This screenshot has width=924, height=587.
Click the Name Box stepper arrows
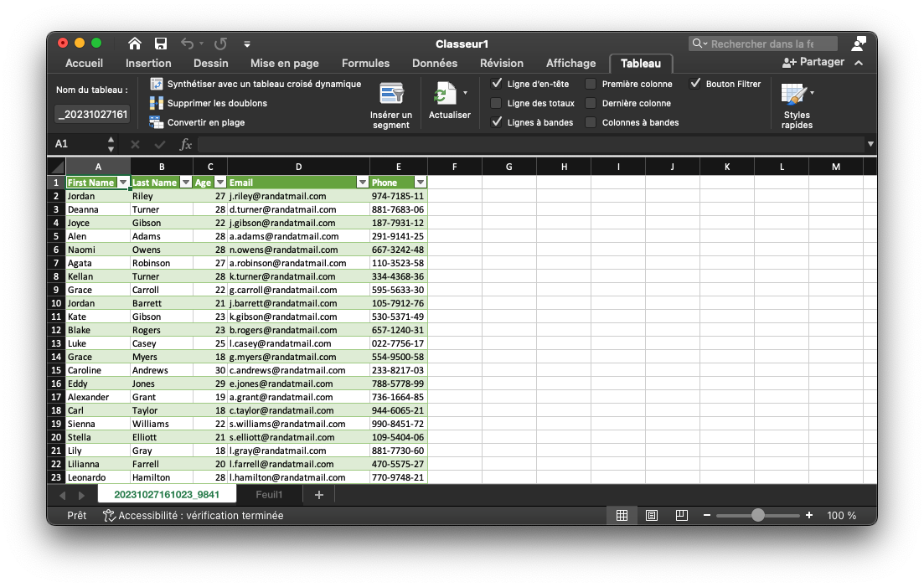click(111, 144)
